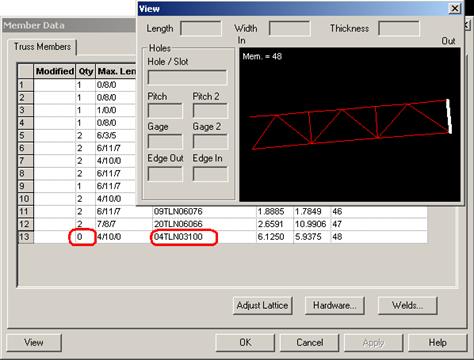Open the Truss Members tab
The width and height of the screenshot is (474, 360).
42,47
